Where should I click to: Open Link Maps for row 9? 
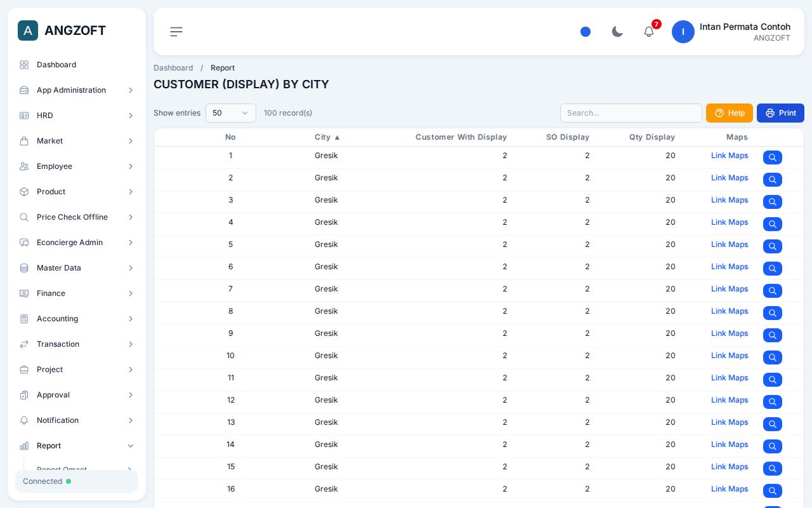coord(730,333)
